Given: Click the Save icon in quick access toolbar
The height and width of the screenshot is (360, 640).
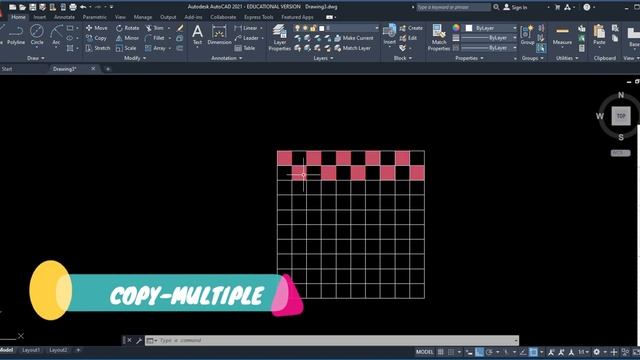Looking at the screenshot, I should click(33, 7).
